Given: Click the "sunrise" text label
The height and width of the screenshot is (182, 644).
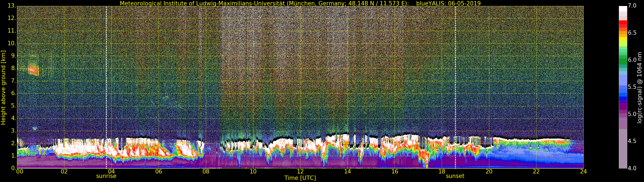Looking at the screenshot, I should pos(106,176).
